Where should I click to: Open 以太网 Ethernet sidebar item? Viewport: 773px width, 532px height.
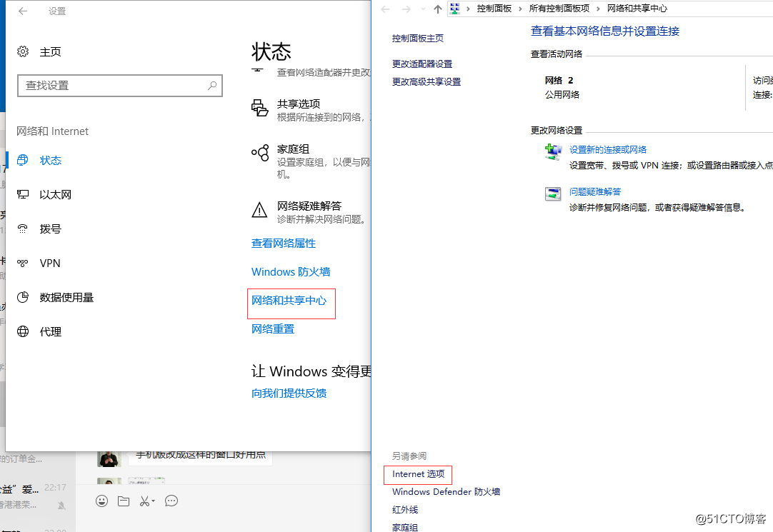coord(55,194)
